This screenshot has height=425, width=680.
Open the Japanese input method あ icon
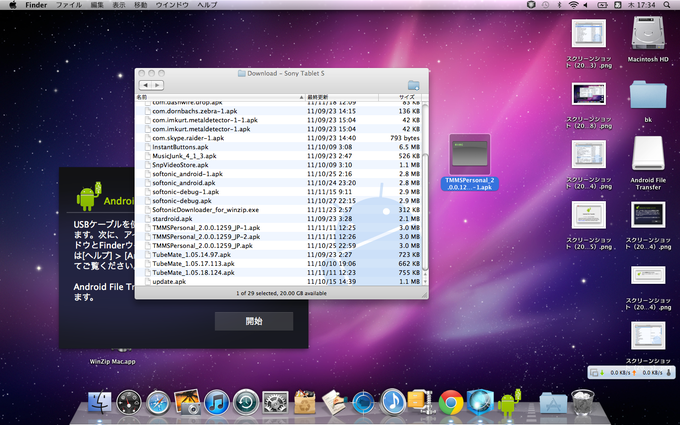[x=618, y=5]
